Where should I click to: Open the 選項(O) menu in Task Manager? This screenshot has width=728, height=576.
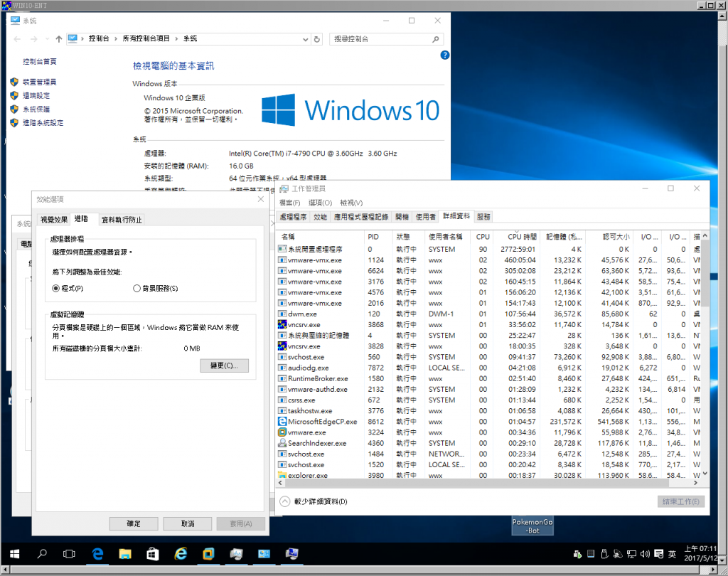click(321, 203)
